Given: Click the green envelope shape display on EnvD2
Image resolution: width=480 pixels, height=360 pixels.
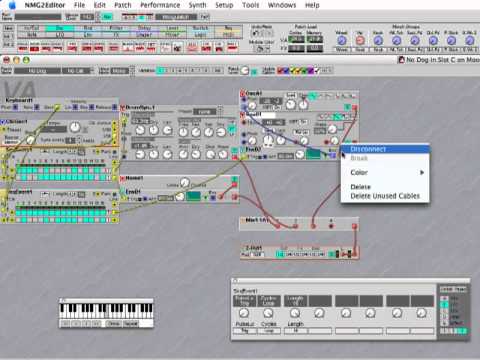Looking at the screenshot, I should pos(313,154).
